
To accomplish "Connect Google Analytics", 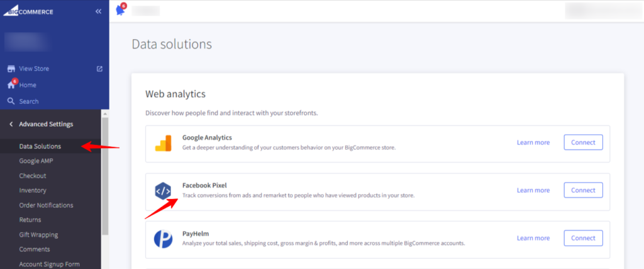I will 583,142.
